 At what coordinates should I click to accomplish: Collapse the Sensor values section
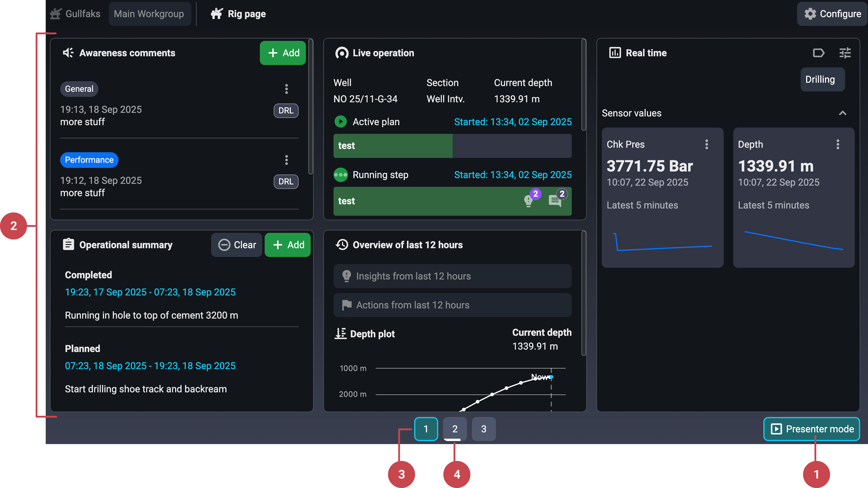coord(842,113)
